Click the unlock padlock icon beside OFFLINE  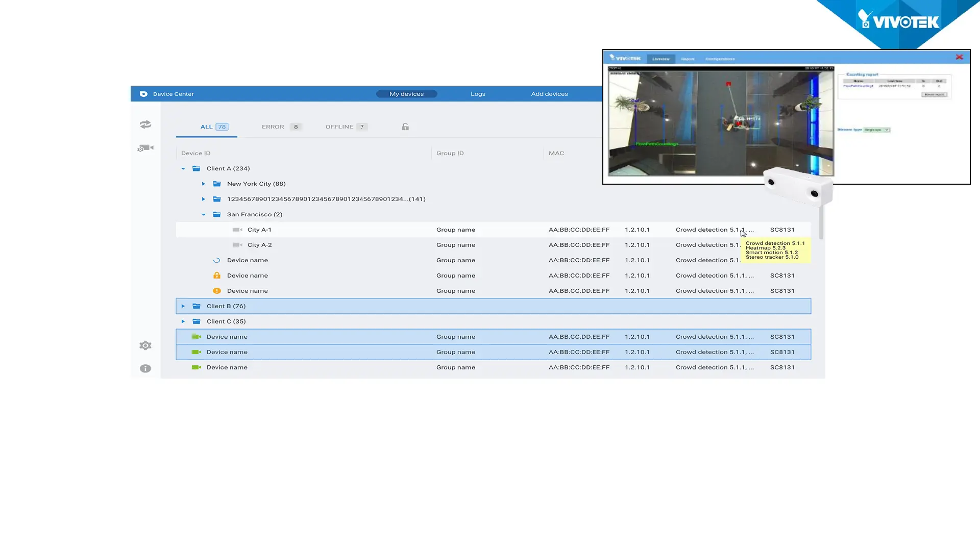point(405,127)
